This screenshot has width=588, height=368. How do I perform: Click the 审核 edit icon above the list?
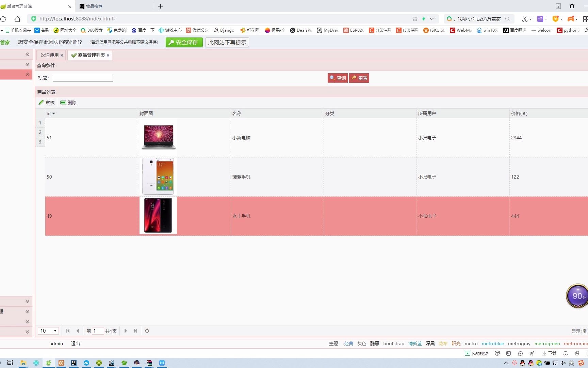click(x=47, y=102)
